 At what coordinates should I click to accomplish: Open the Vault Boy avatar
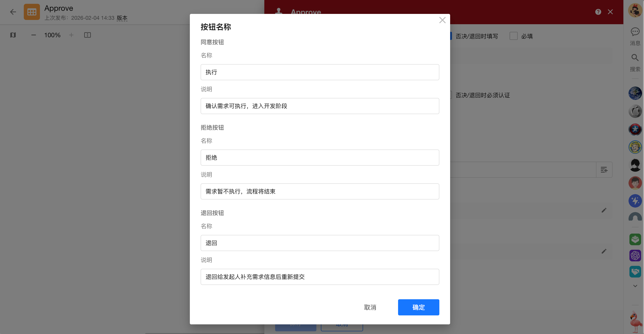[x=635, y=147]
